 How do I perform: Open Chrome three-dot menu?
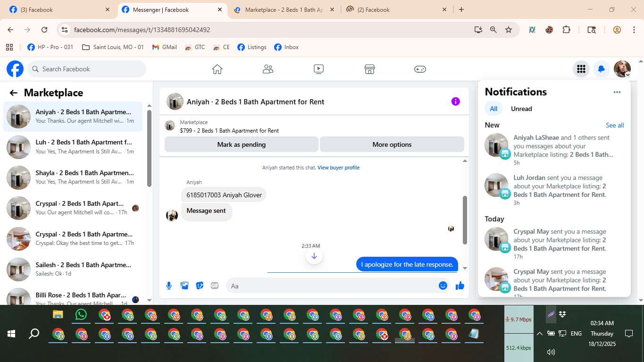(x=634, y=30)
